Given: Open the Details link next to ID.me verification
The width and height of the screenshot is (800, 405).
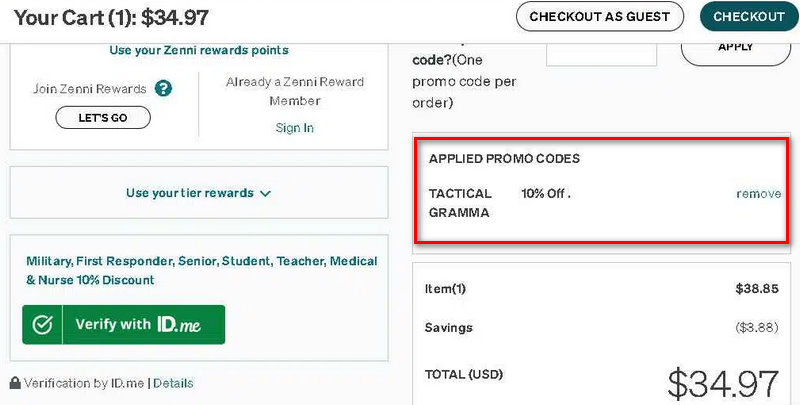Looking at the screenshot, I should click(x=173, y=383).
